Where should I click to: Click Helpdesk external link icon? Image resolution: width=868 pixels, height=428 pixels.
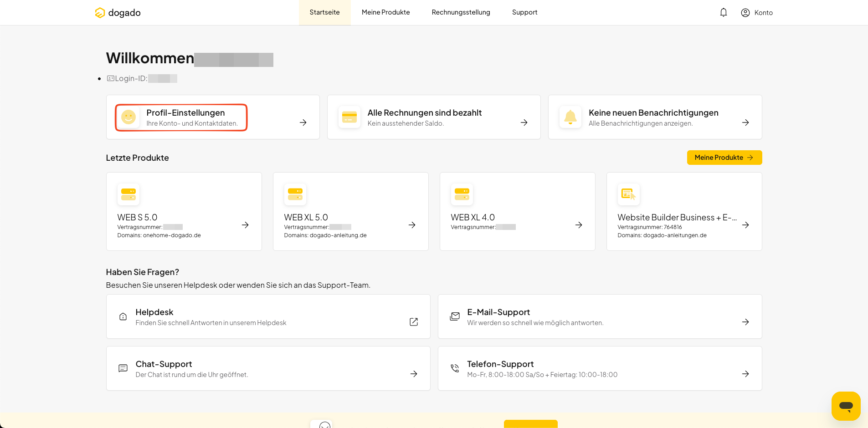click(414, 322)
